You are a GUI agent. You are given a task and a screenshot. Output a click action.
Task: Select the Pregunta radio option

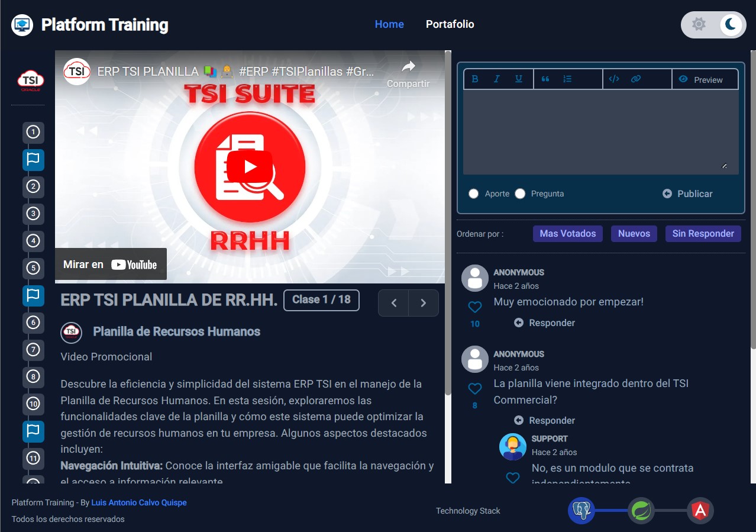[520, 194]
